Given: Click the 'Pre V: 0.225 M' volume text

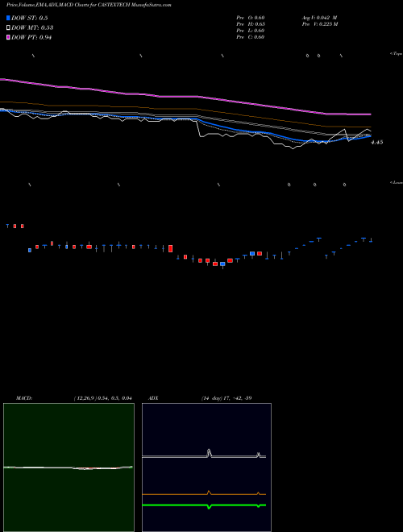Looking at the screenshot, I should click(320, 24).
